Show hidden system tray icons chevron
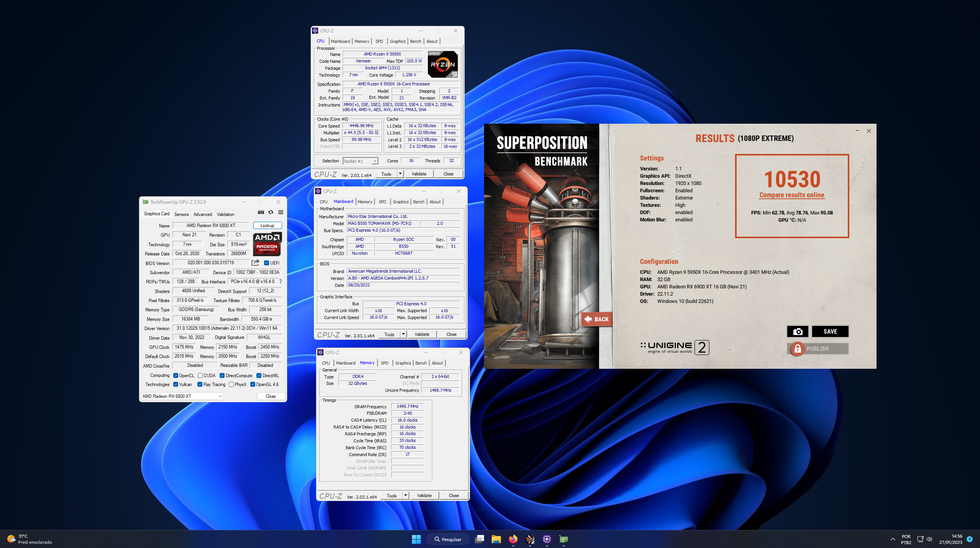This screenshot has height=548, width=980. coord(893,539)
